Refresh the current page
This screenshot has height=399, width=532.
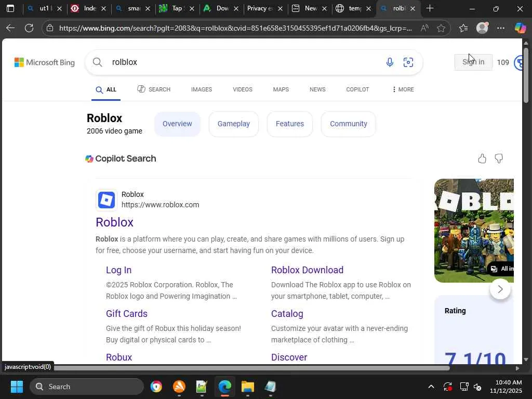(29, 28)
